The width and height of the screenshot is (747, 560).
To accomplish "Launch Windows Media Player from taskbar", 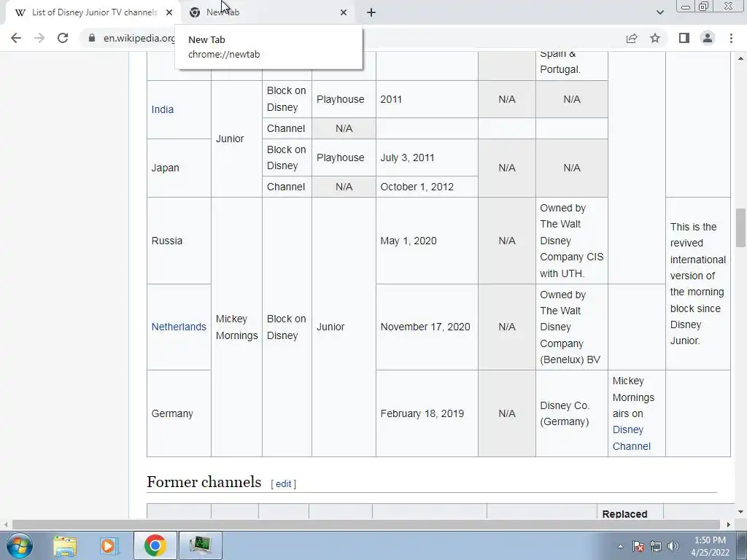I will 109,545.
